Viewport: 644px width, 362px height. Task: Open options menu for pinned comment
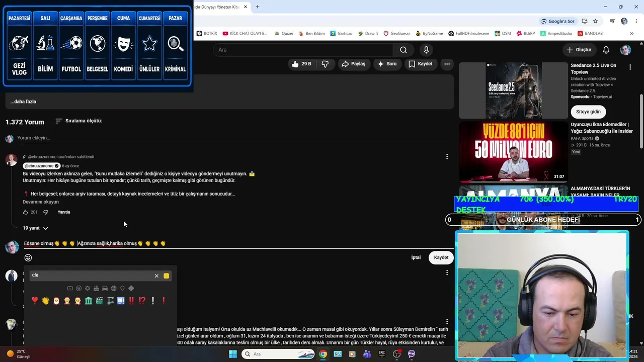tap(447, 157)
